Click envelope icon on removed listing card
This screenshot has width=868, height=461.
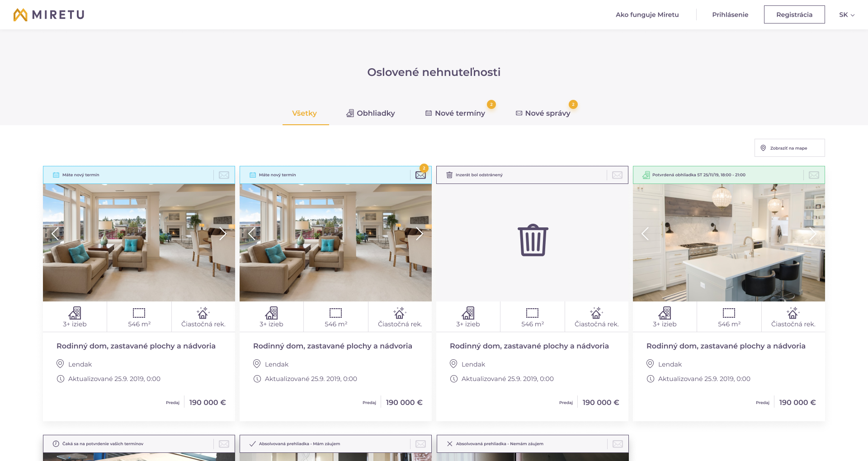[617, 175]
